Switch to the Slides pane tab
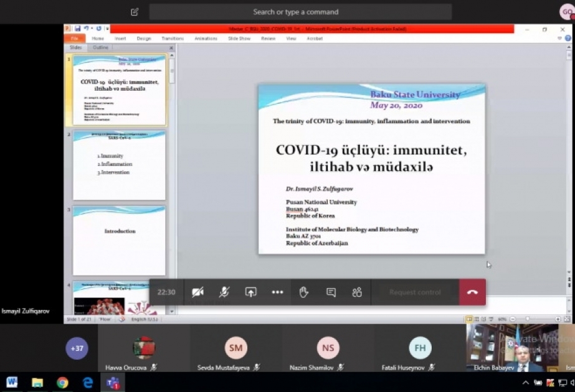This screenshot has width=575, height=392. (75, 47)
